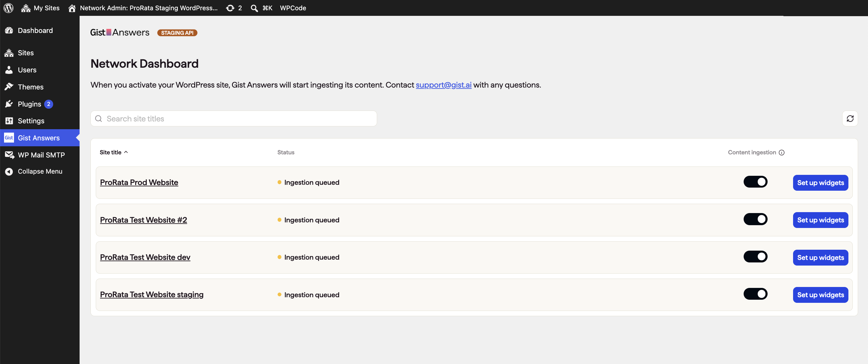Sort by Site title column
This screenshot has width=868, height=364.
coord(114,152)
